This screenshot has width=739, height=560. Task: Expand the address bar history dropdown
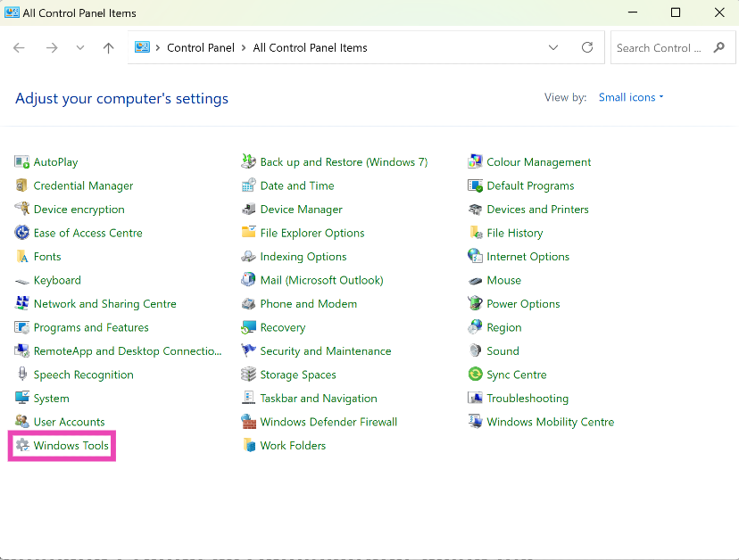pyautogui.click(x=553, y=48)
